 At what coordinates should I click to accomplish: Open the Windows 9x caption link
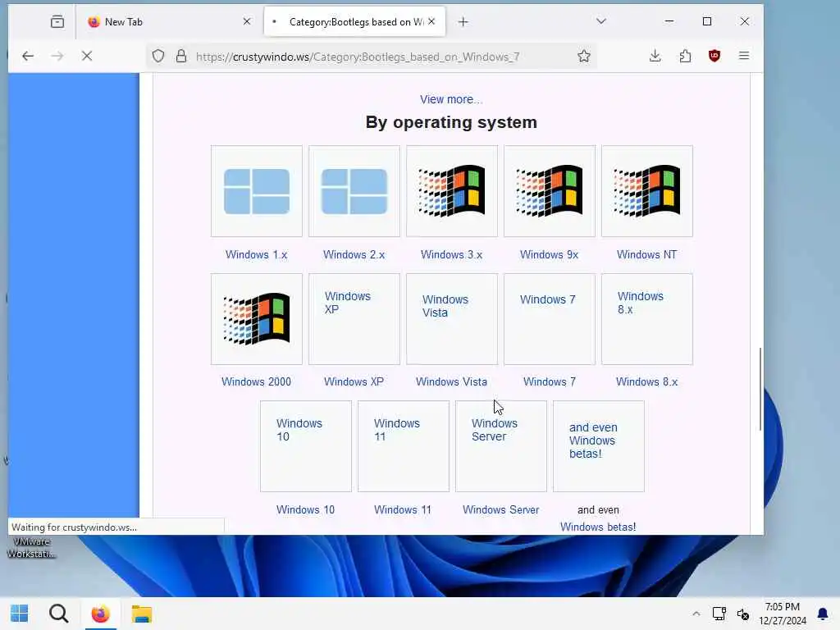coord(549,254)
